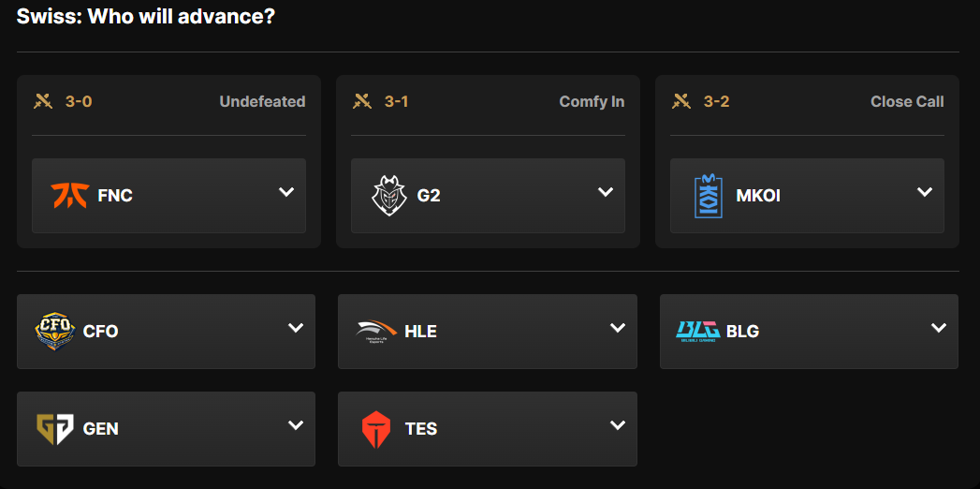Expand the GEN team chevron
980x489 pixels.
[x=296, y=425]
